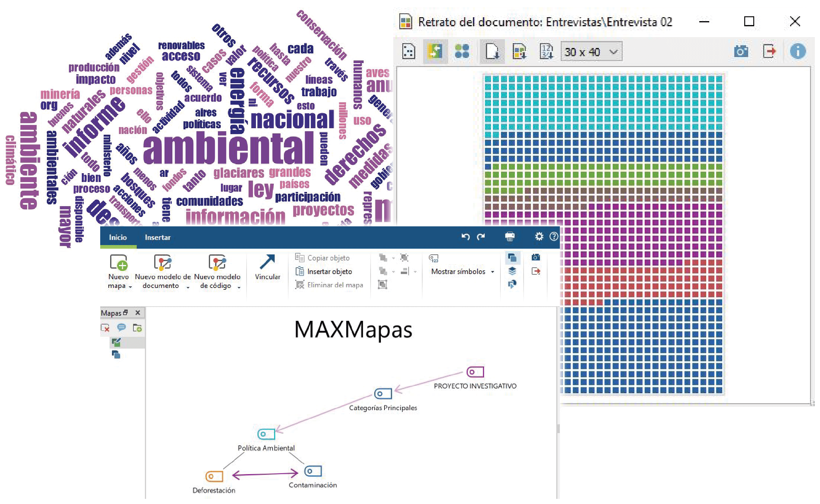Image resolution: width=820 pixels, height=504 pixels.
Task: Select the Deforestación orange code node
Action: pos(214,476)
